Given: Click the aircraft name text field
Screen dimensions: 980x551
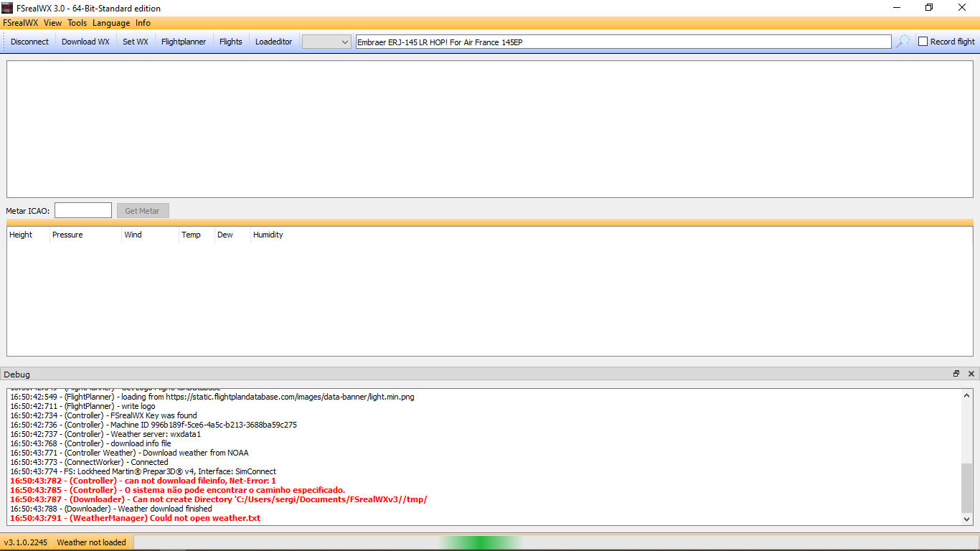Looking at the screenshot, I should tap(623, 42).
